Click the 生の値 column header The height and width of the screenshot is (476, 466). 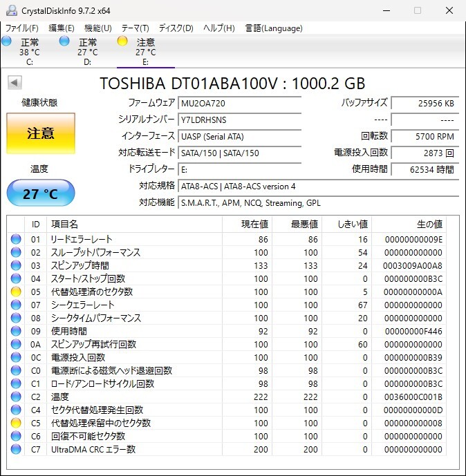point(409,225)
